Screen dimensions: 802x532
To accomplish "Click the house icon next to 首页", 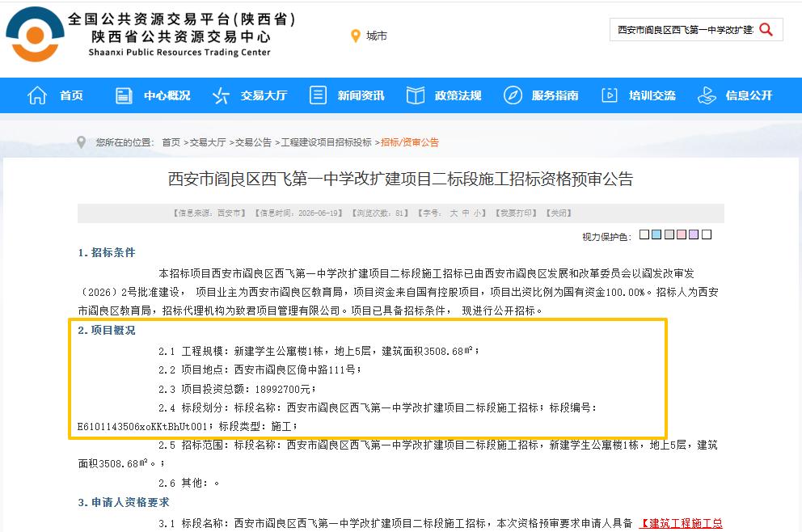I will click(37, 95).
